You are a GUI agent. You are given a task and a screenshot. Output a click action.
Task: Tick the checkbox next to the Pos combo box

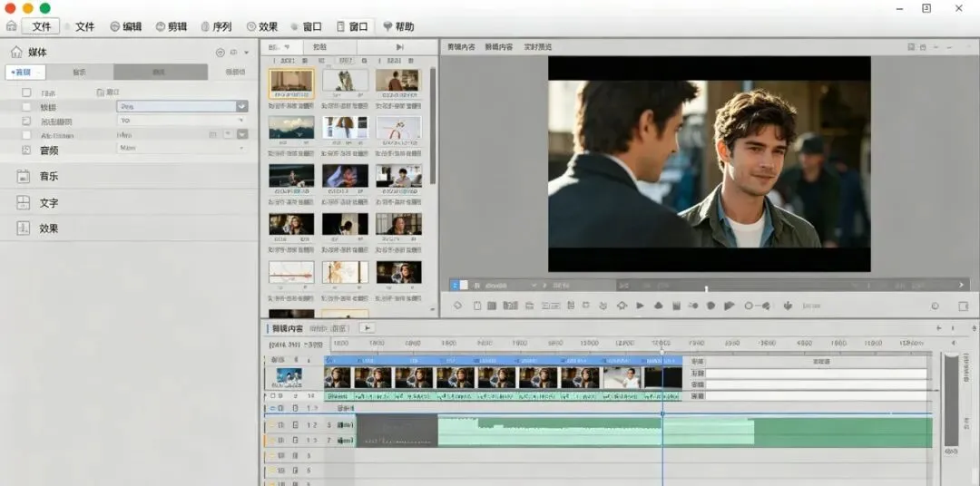[26, 107]
